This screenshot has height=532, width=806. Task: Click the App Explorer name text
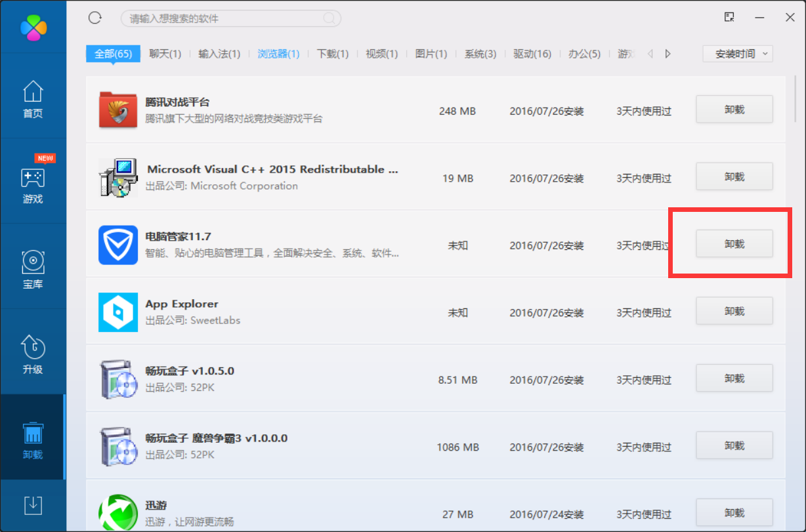(182, 304)
